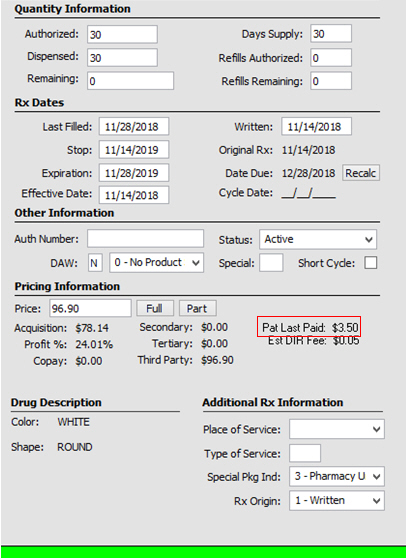Click the Dispensed quantity field

(122, 58)
